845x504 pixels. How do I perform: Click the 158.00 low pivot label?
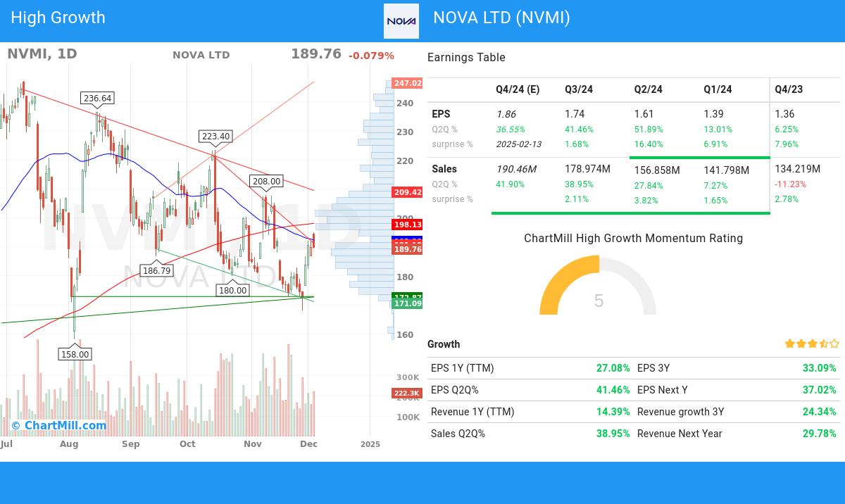pyautogui.click(x=75, y=354)
